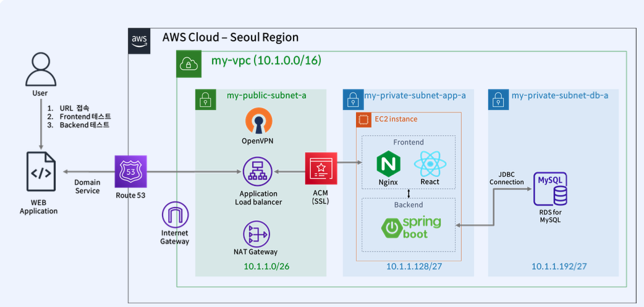Click the 'Frontend 테스트' step text
The height and width of the screenshot is (307, 644).
pos(85,117)
